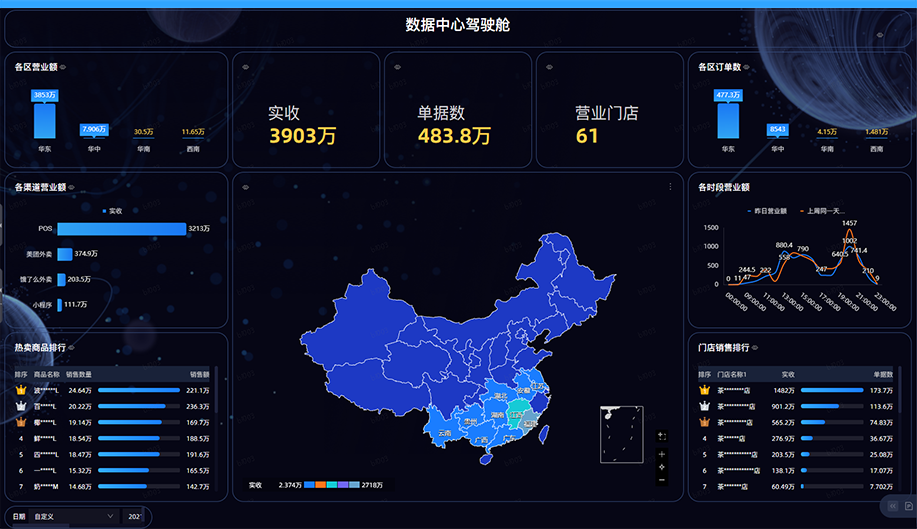Click the 饿了么外卖 bar showing 203.5万
Screen dimensions: 917x529
61,279
